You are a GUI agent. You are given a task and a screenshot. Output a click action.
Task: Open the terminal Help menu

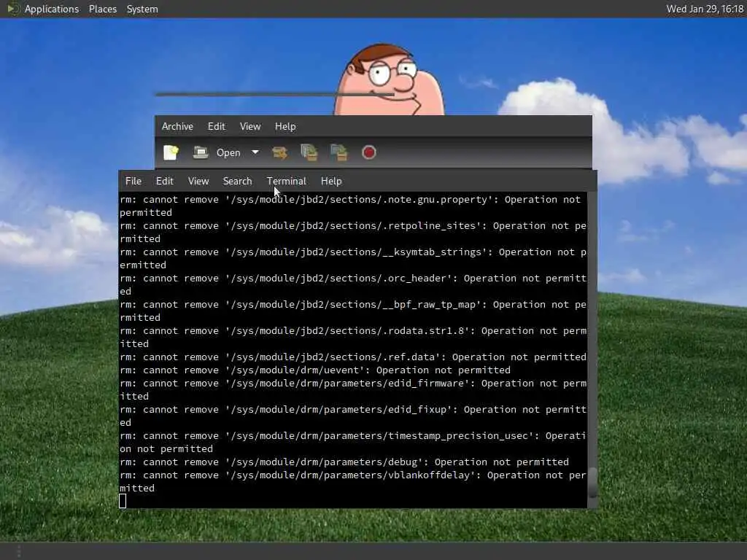331,181
